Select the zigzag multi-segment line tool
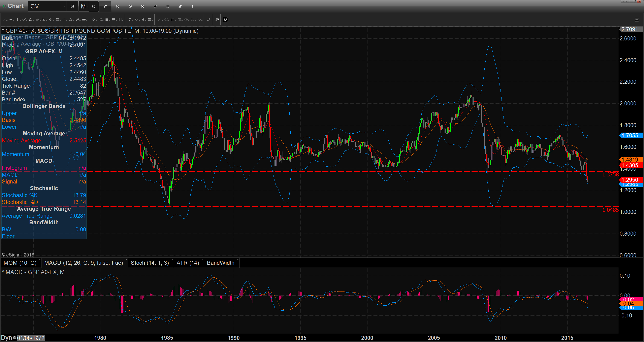 point(24,20)
